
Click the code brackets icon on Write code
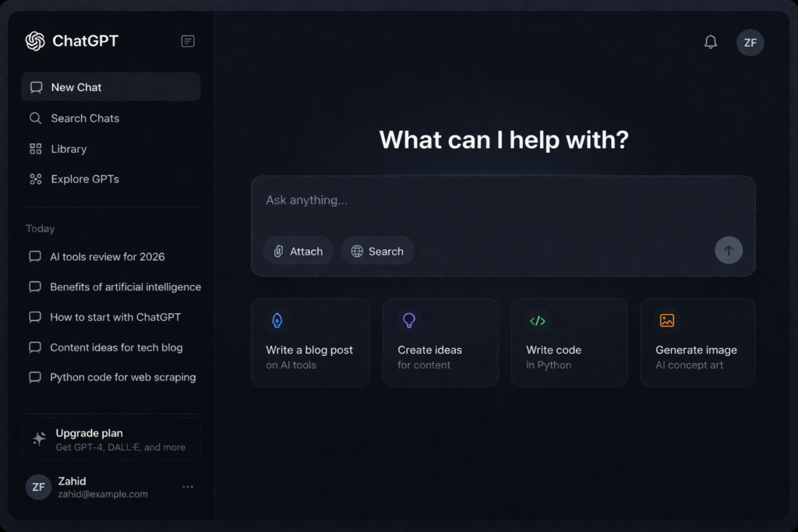click(x=538, y=320)
